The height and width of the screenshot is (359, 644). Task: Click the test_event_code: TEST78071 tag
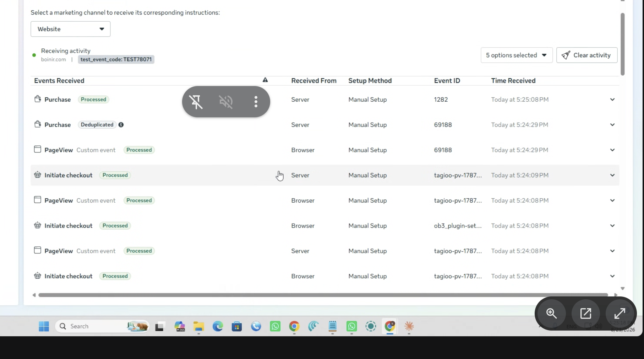coord(116,59)
